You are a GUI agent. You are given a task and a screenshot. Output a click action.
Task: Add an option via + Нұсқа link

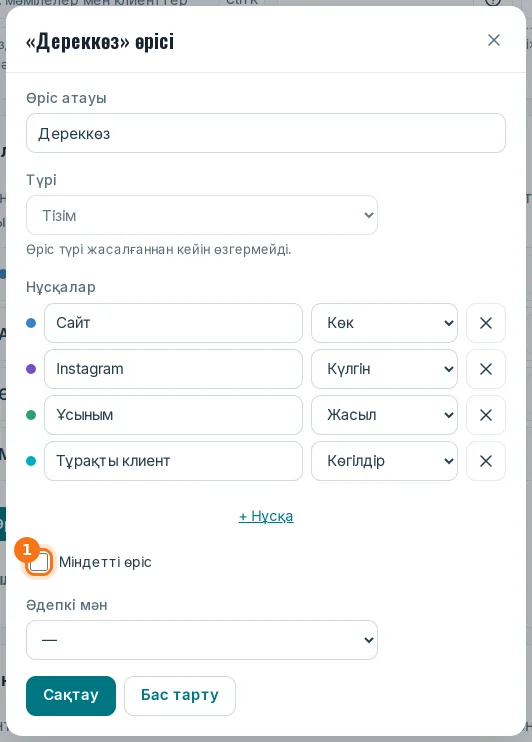coord(266,516)
